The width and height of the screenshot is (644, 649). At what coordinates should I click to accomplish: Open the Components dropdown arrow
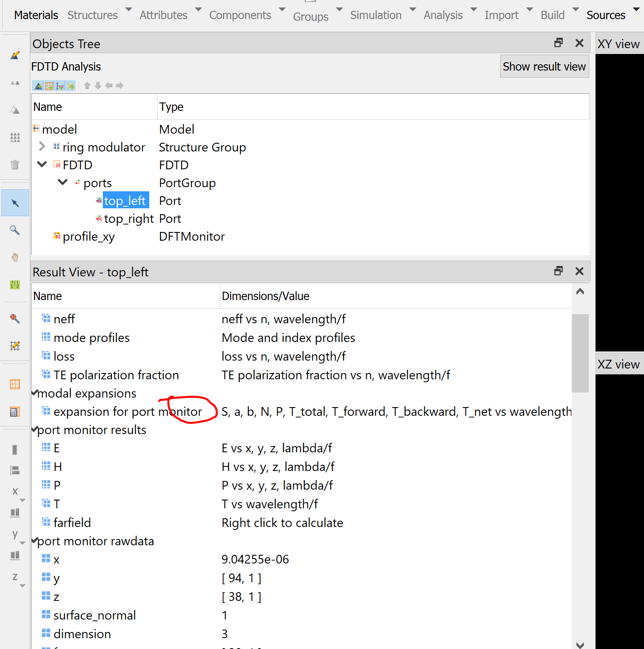point(282,9)
